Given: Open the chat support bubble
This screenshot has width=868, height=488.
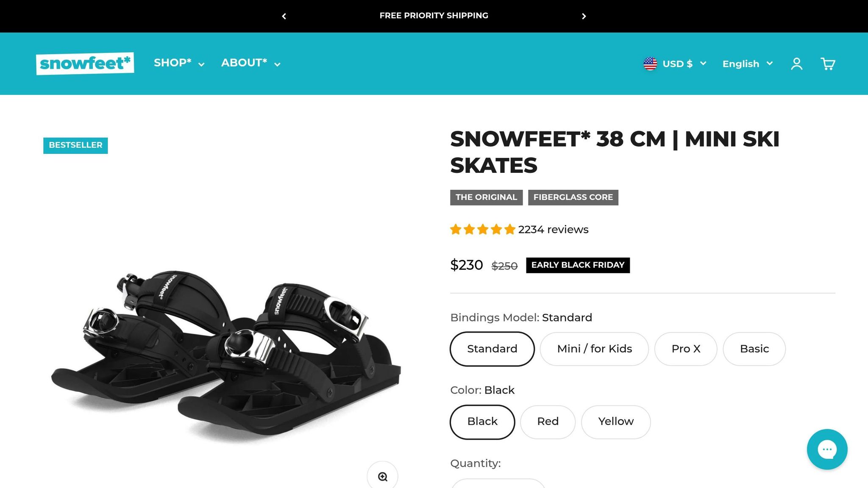Looking at the screenshot, I should coord(827,449).
